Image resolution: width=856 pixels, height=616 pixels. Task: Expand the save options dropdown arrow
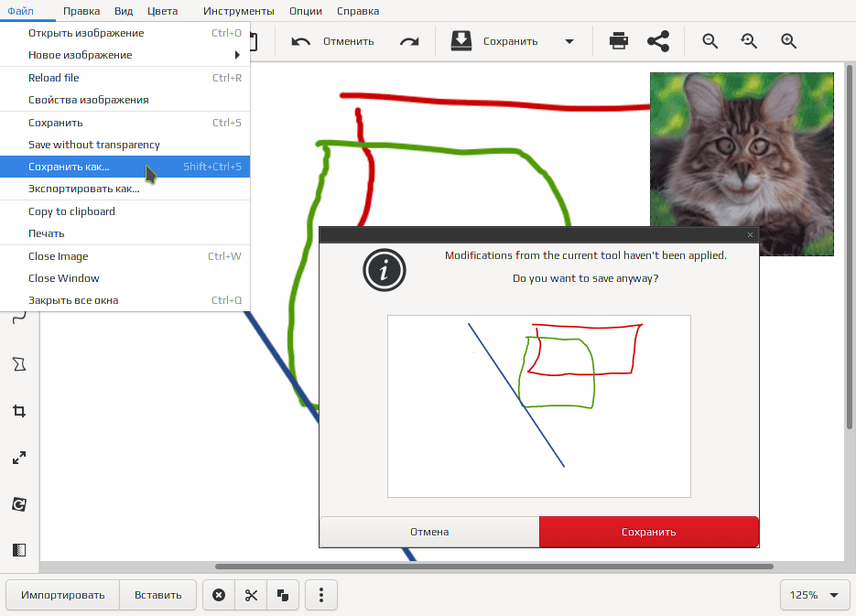click(x=569, y=41)
